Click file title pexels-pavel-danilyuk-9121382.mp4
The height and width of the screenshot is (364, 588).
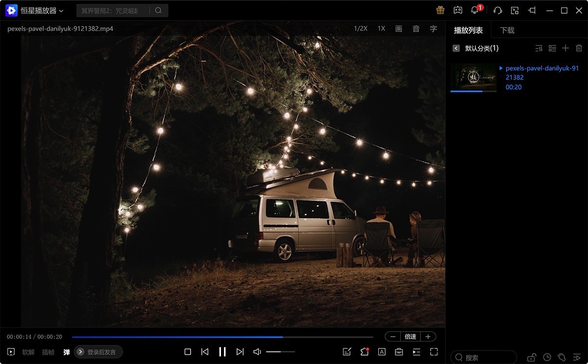[60, 29]
